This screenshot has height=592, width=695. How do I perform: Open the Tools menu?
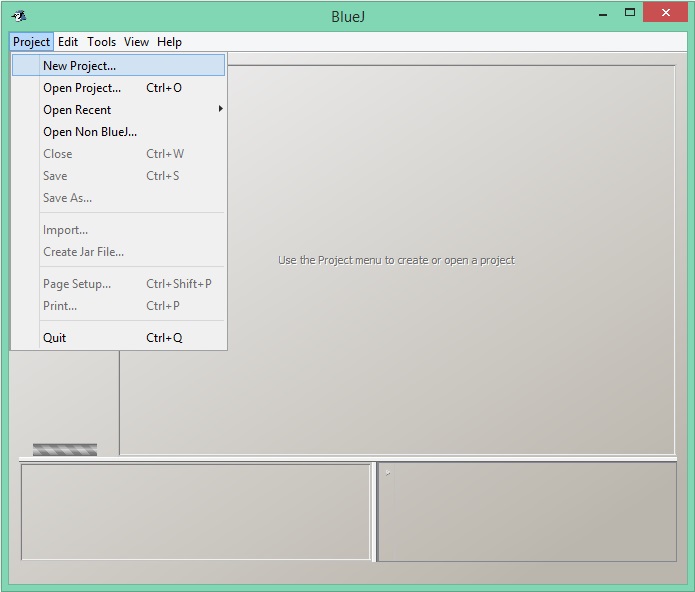102,42
